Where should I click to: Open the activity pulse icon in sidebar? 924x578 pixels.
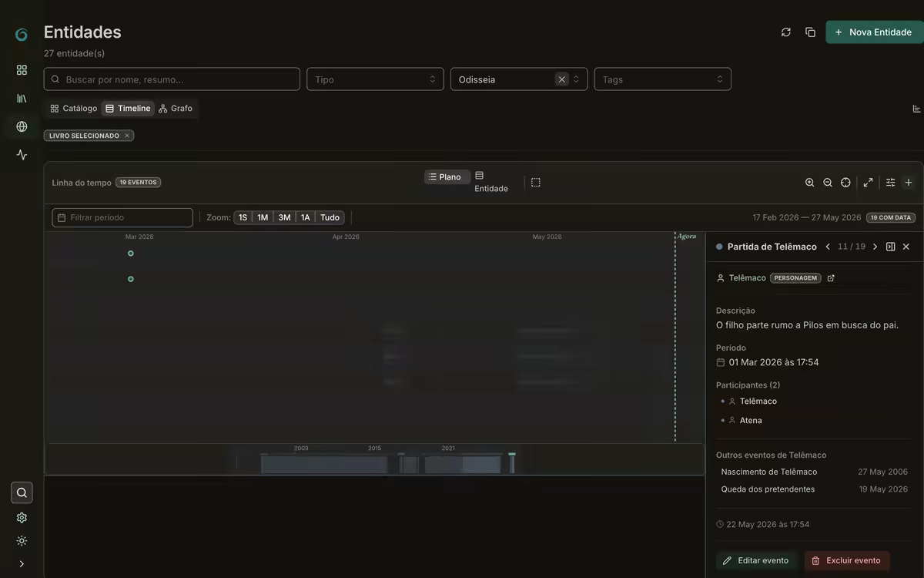(22, 155)
